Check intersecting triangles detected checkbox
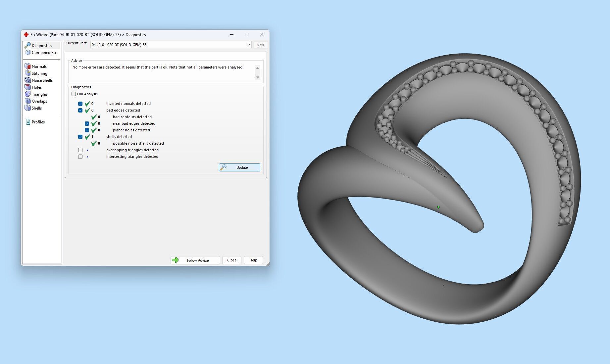610x364 pixels. point(80,157)
